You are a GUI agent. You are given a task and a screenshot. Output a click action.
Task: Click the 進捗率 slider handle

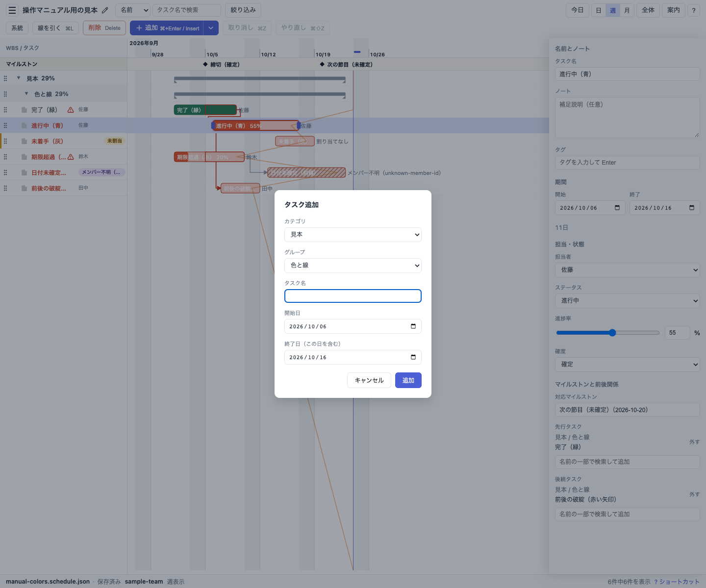pos(612,333)
